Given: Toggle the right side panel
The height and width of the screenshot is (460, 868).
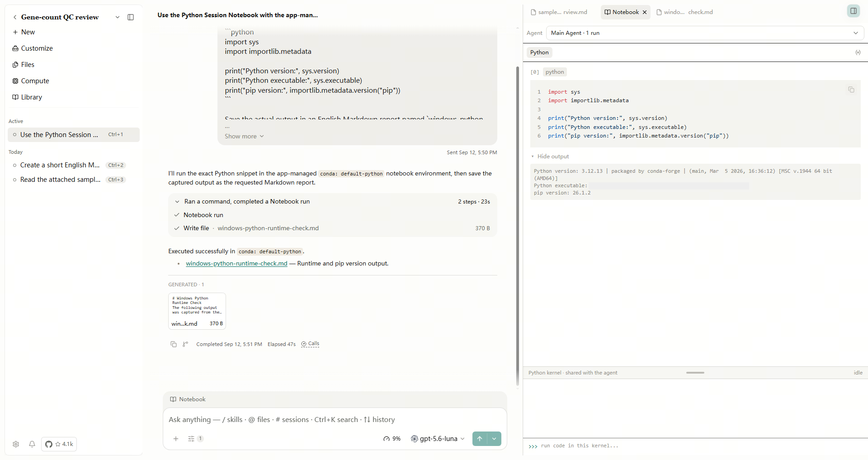Looking at the screenshot, I should tap(854, 11).
